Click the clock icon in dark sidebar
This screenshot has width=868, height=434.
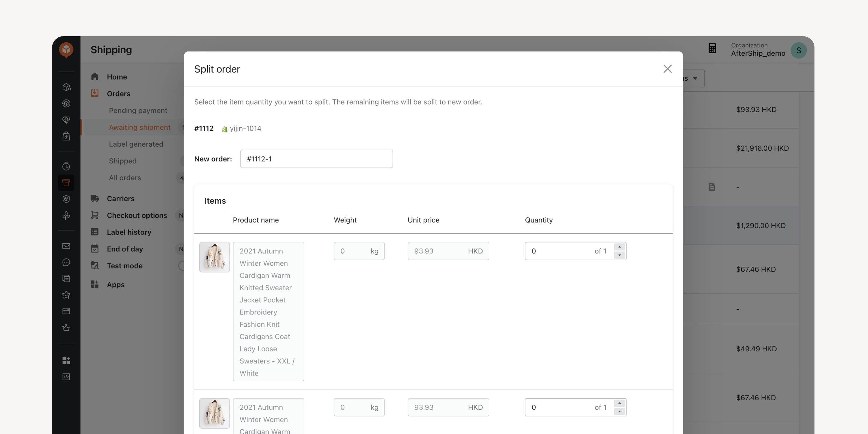coord(66,166)
